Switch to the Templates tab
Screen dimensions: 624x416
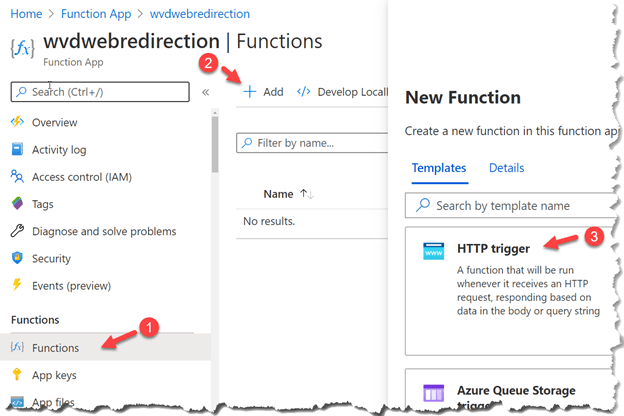(439, 168)
